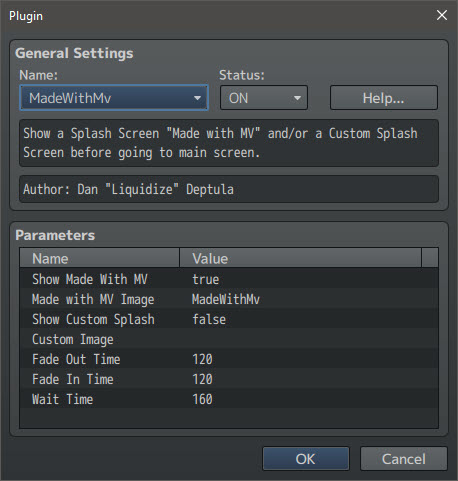The image size is (458, 481).
Task: Open the Status dropdown set to ON
Action: tap(264, 98)
